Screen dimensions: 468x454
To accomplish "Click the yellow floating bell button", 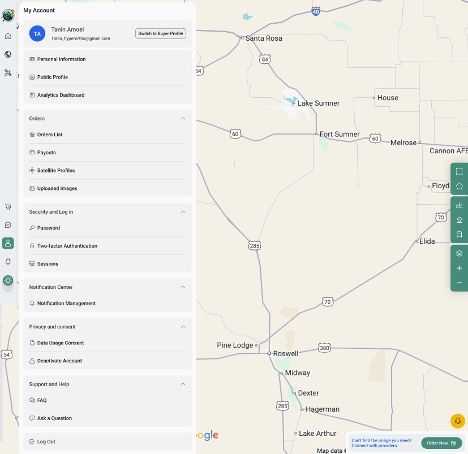I will pos(458,421).
